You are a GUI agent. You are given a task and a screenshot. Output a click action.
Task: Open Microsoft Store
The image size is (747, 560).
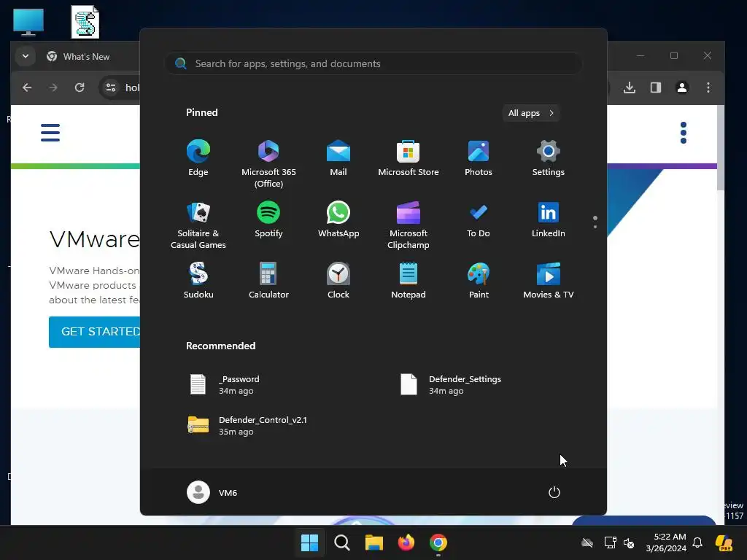point(409,158)
